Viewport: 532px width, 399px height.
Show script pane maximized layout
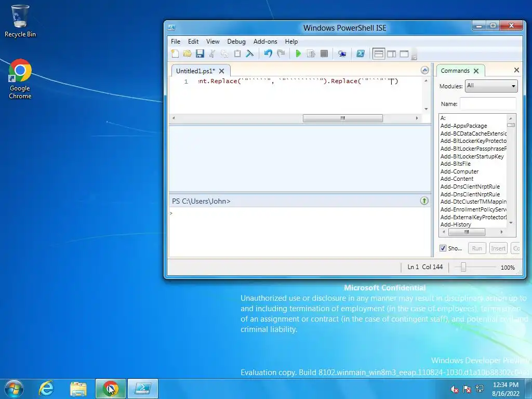404,54
